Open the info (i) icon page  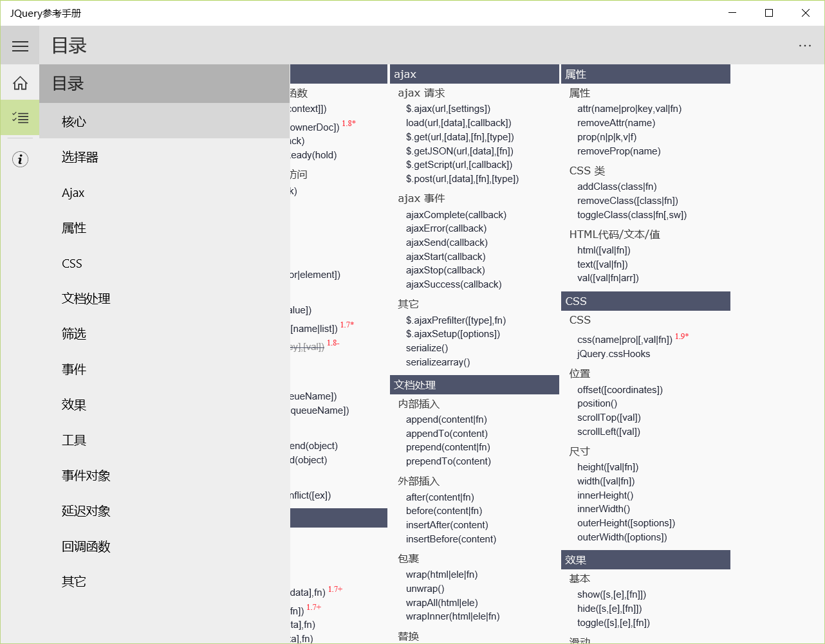click(x=20, y=159)
